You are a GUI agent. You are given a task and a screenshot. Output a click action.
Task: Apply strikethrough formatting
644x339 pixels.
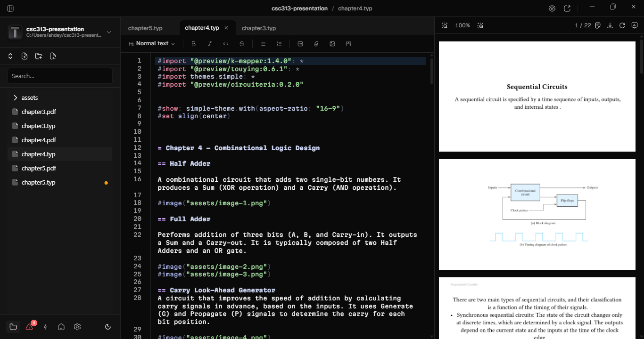click(x=242, y=44)
